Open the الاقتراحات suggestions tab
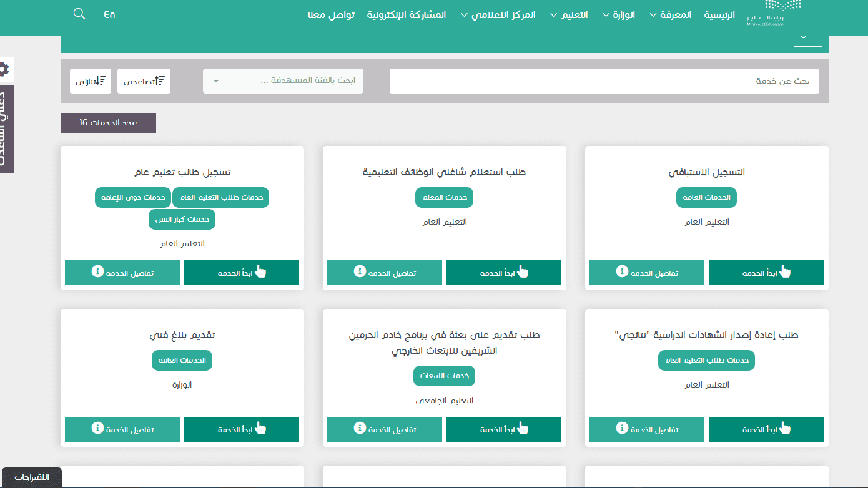The image size is (868, 488). [x=32, y=477]
